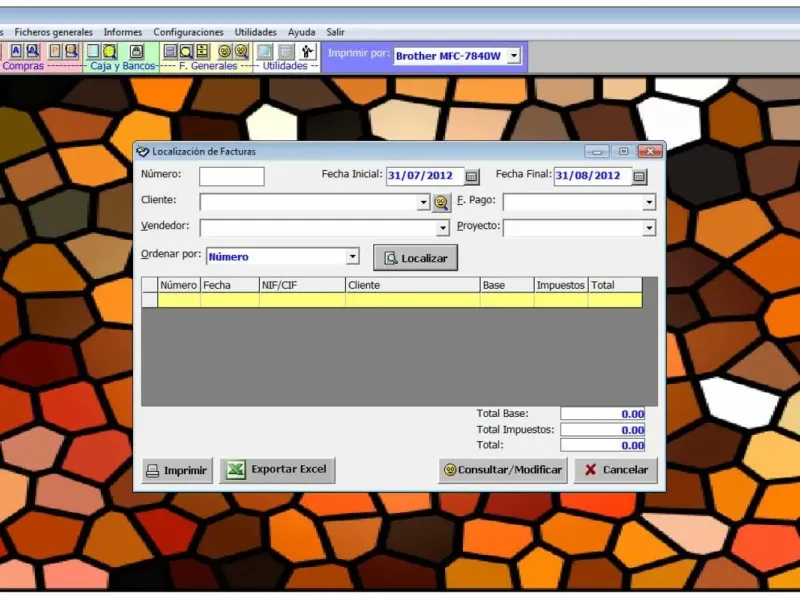
Task: Open the Informes menu
Action: click(x=123, y=32)
